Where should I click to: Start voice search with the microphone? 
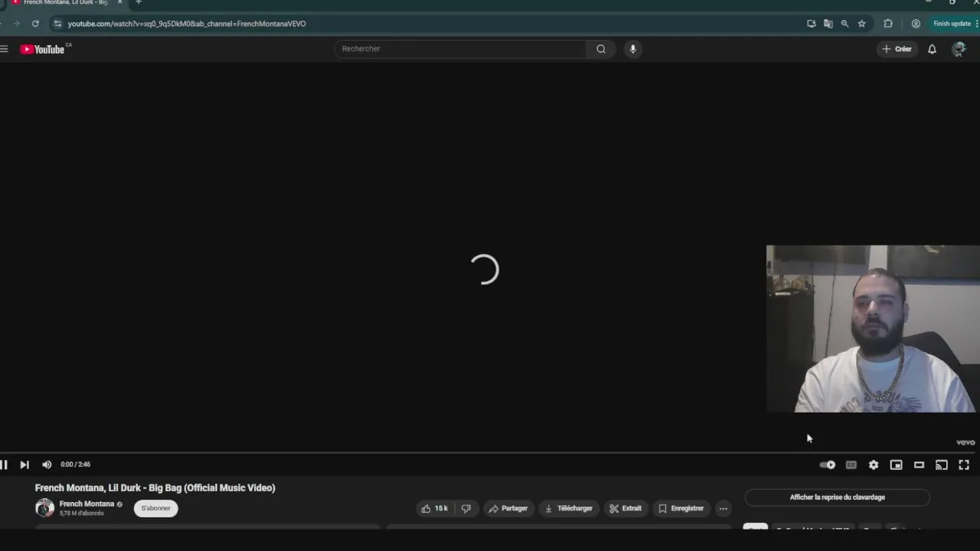632,49
